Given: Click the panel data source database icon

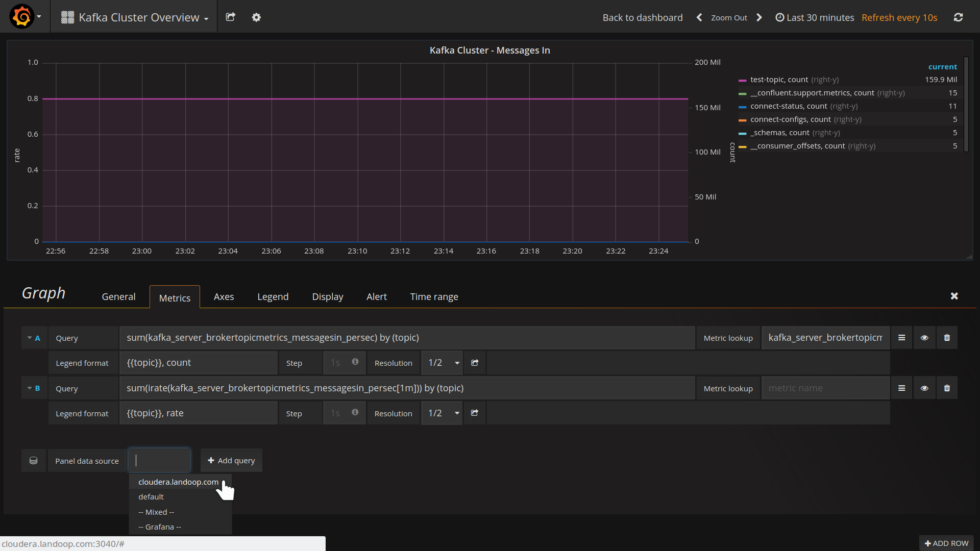Looking at the screenshot, I should click(34, 461).
